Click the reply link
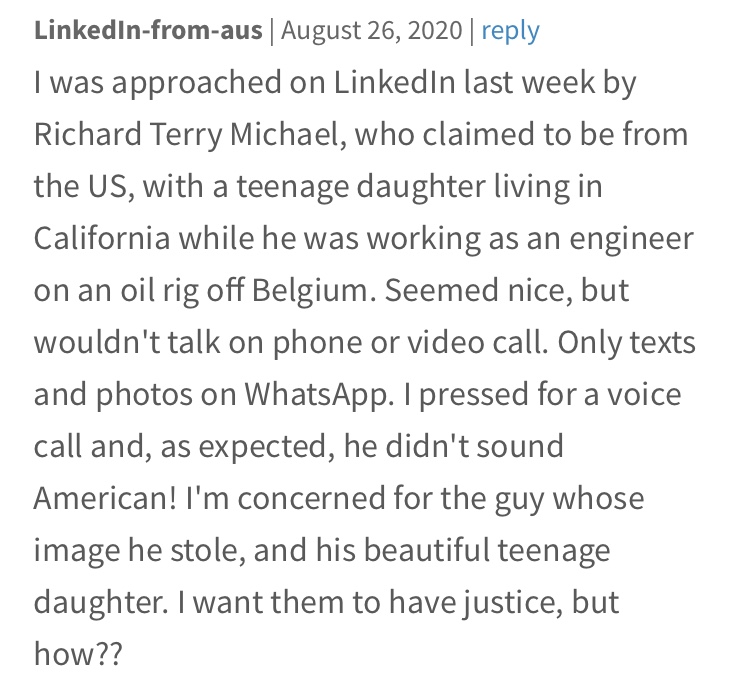Screen dimensions: 748x697 [x=510, y=31]
